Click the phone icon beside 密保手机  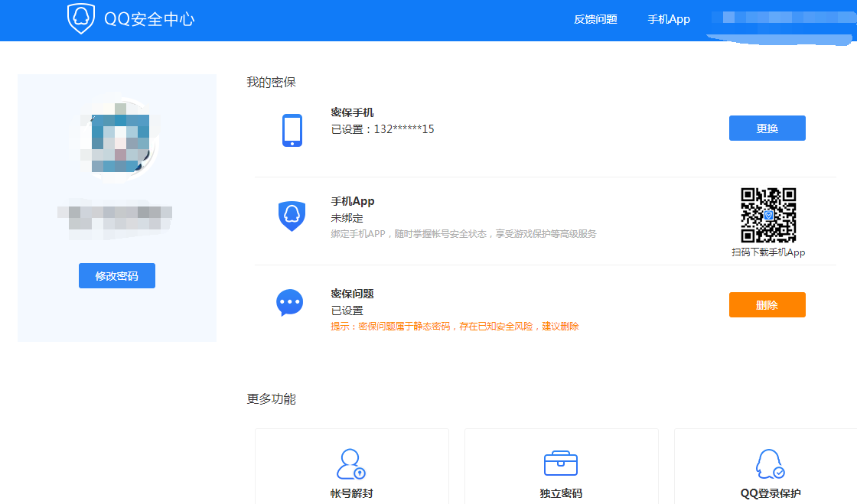click(x=292, y=130)
